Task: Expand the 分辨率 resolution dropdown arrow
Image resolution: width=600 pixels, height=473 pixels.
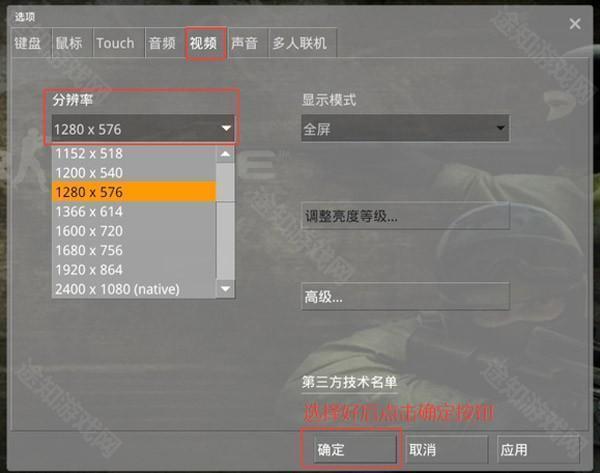Action: point(226,128)
